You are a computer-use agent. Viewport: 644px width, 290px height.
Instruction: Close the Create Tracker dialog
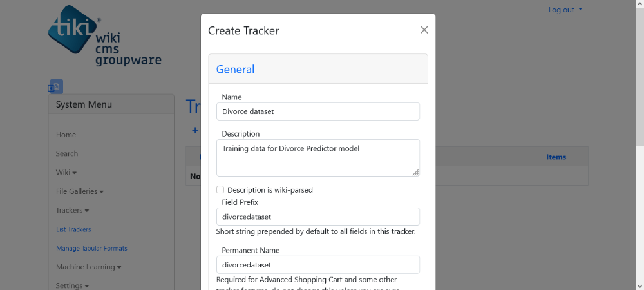[x=424, y=30]
